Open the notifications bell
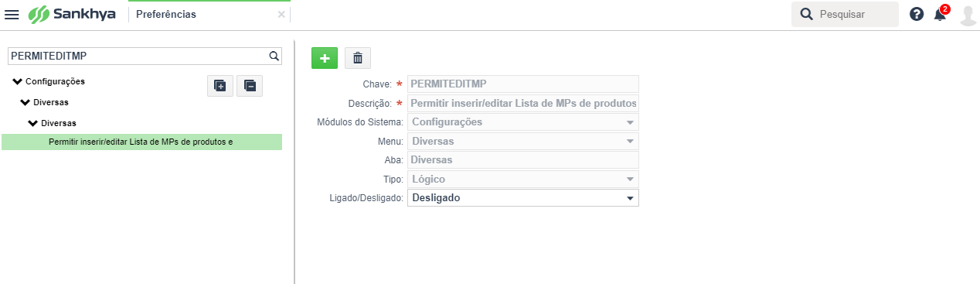Viewport: 980px width, 284px height. [940, 14]
